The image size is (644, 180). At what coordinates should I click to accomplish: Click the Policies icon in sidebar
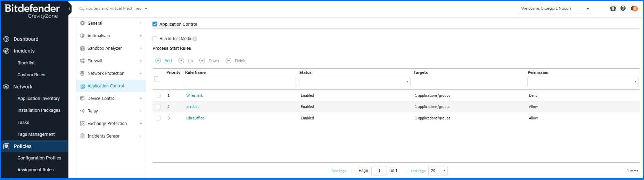coord(6,146)
